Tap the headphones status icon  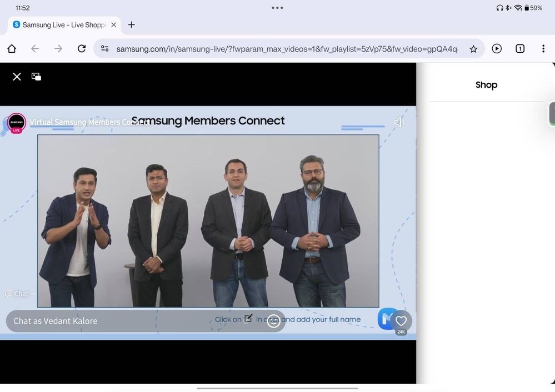click(500, 8)
